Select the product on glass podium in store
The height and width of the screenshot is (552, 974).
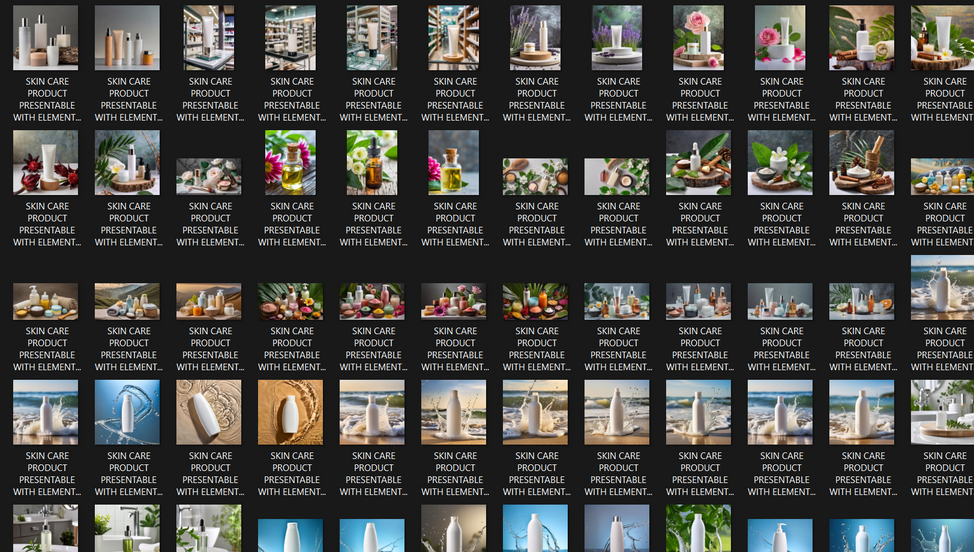coord(210,38)
